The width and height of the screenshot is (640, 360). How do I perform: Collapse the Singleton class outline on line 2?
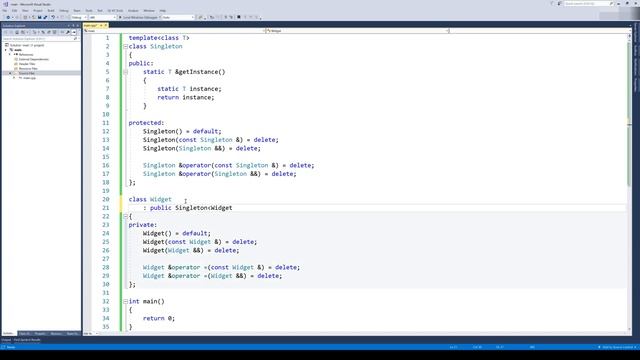(x=125, y=47)
